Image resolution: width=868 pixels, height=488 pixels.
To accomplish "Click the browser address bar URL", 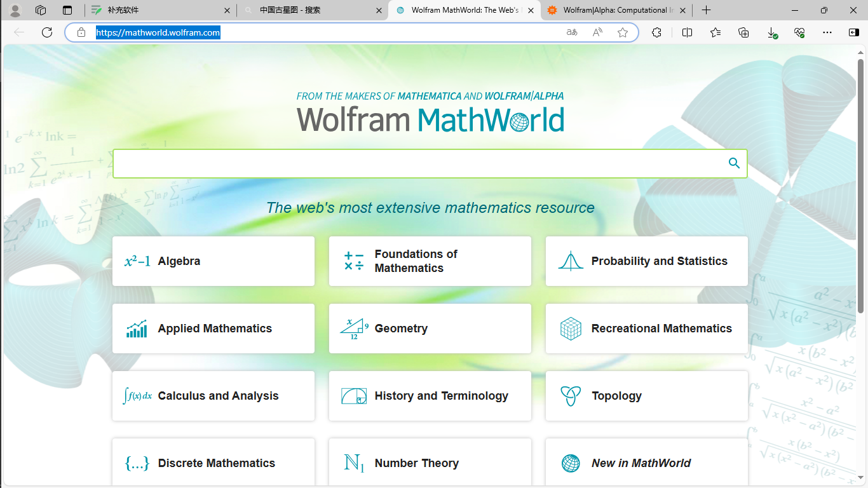I will point(158,32).
